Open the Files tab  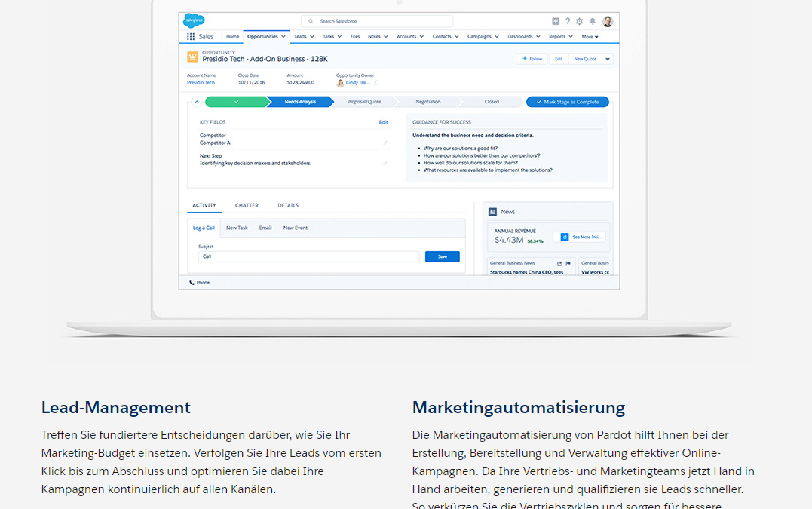(x=355, y=37)
